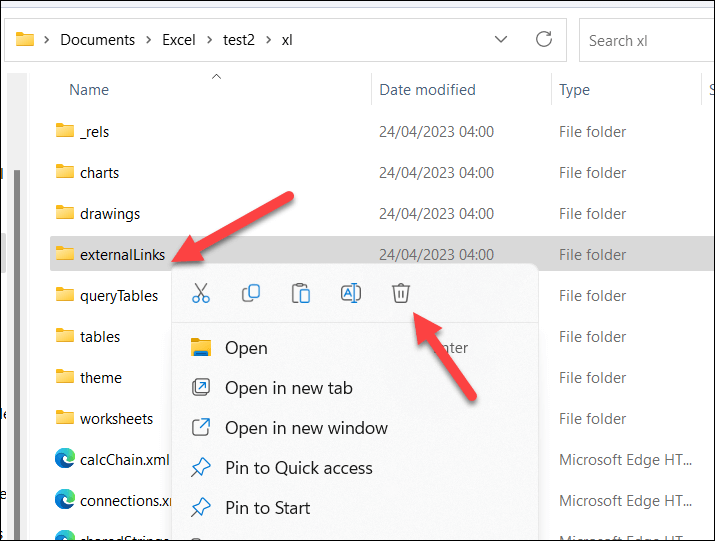Choose Pin to Quick access
This screenshot has width=715, height=541.
tap(355, 468)
